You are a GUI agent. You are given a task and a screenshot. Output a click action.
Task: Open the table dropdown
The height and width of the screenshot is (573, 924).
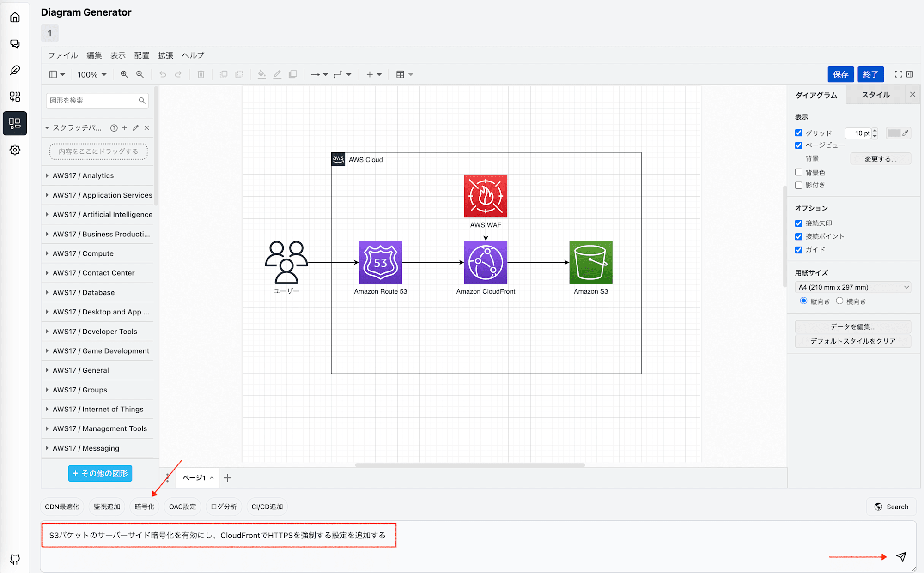(x=405, y=74)
